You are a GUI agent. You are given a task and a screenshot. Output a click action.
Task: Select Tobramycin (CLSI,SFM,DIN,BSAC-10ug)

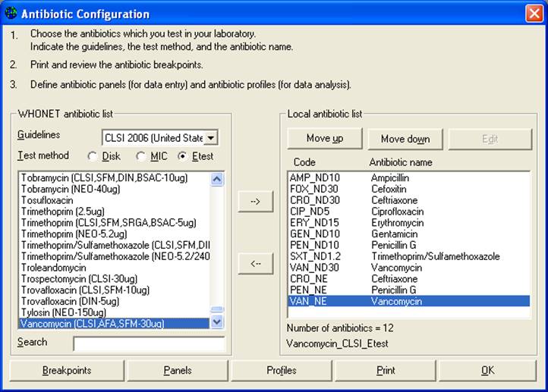tap(115, 177)
